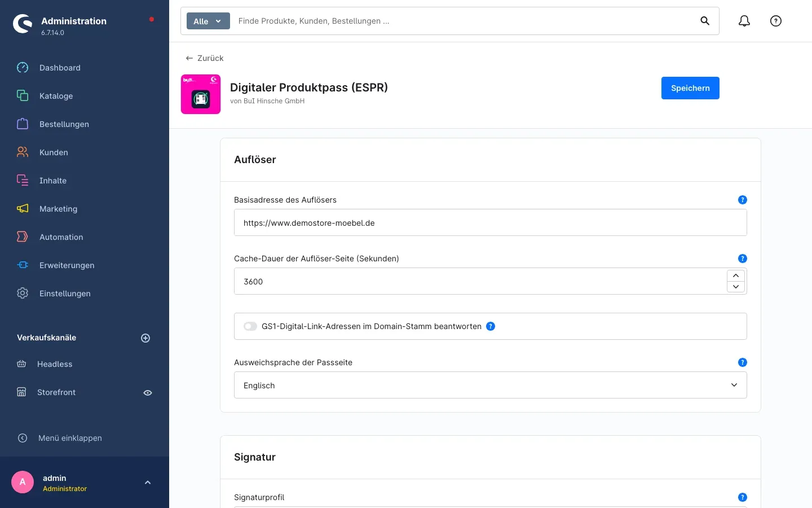The height and width of the screenshot is (508, 812).
Task: Click the admin avatar circle
Action: (x=23, y=482)
